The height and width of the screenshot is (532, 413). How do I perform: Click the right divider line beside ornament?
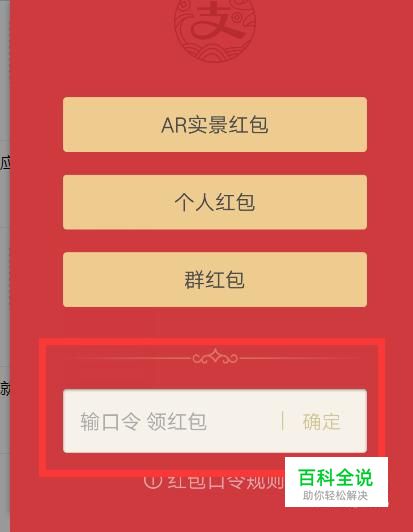coord(299,358)
